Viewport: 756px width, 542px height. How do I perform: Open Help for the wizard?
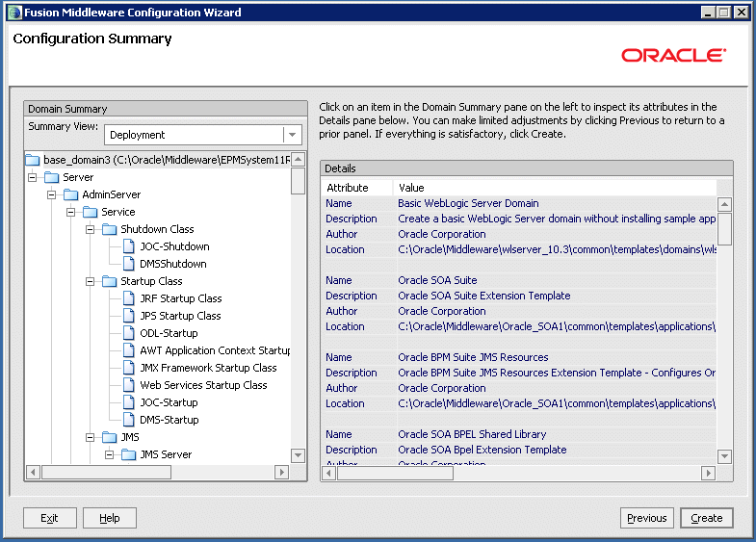pos(109,518)
